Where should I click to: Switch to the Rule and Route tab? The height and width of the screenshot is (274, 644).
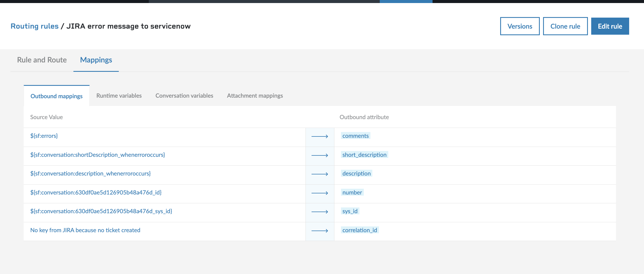(x=42, y=60)
